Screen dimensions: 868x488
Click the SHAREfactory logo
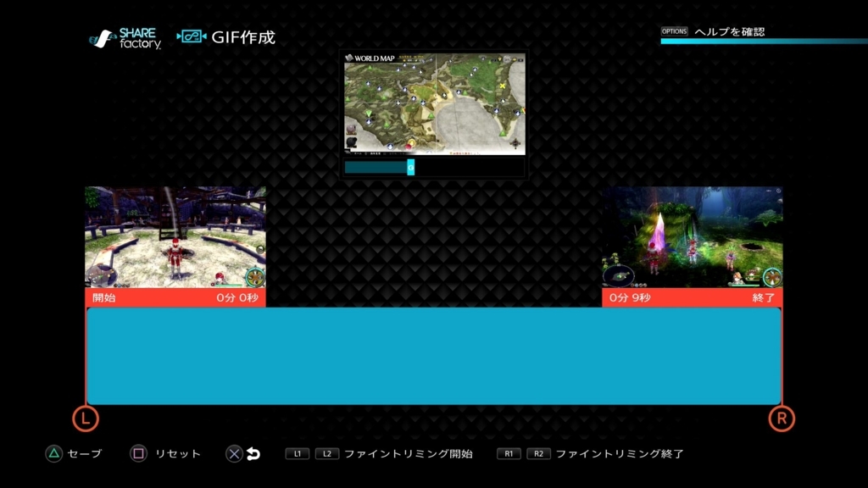(x=125, y=38)
